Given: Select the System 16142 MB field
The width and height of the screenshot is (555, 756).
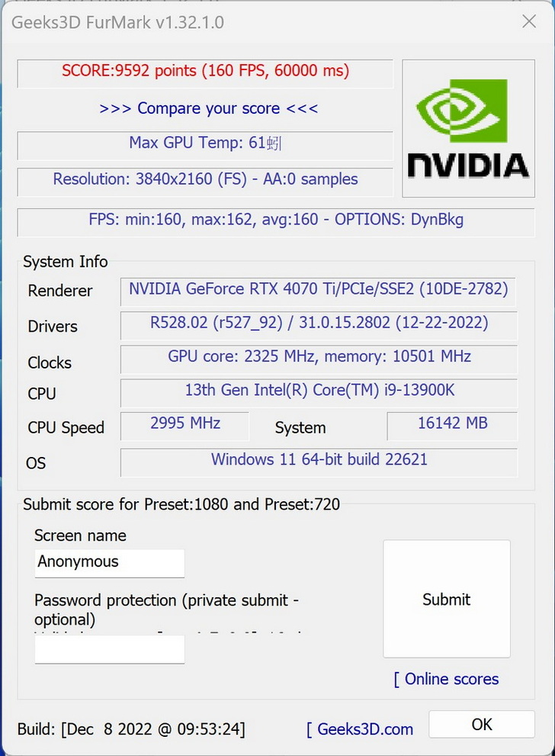Looking at the screenshot, I should coord(452,424).
